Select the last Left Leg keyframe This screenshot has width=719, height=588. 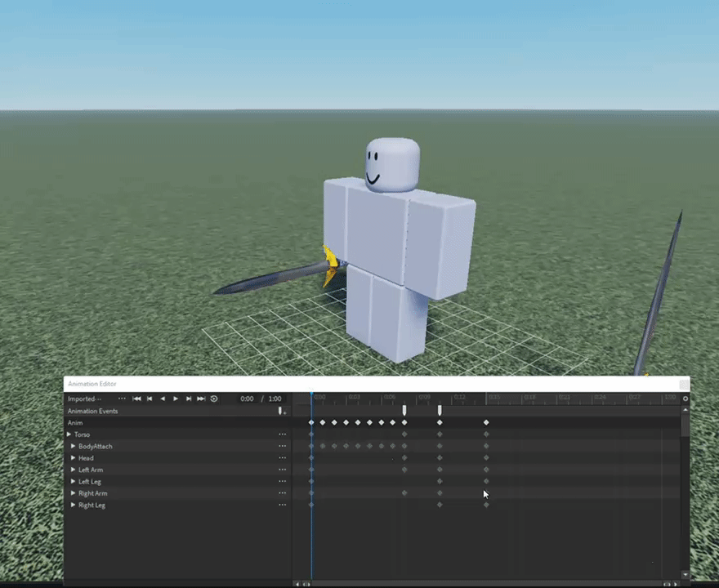point(486,481)
